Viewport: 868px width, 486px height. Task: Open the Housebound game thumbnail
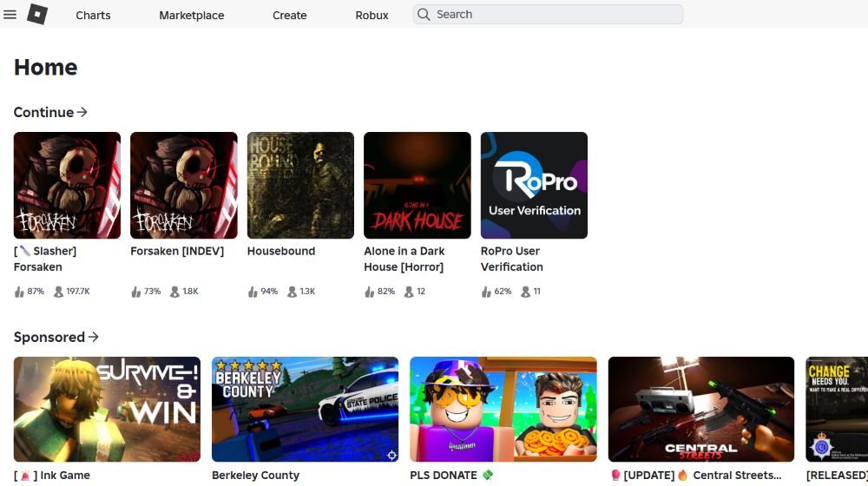pos(300,186)
